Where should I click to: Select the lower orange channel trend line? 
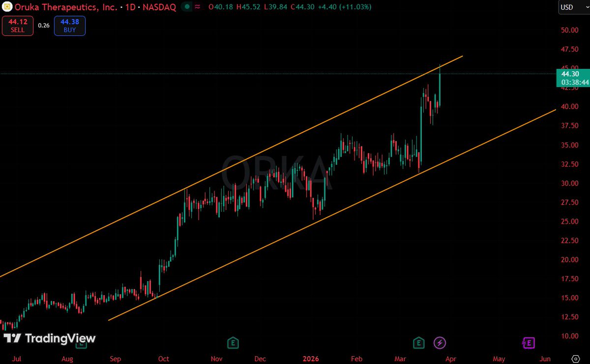pyautogui.click(x=332, y=215)
